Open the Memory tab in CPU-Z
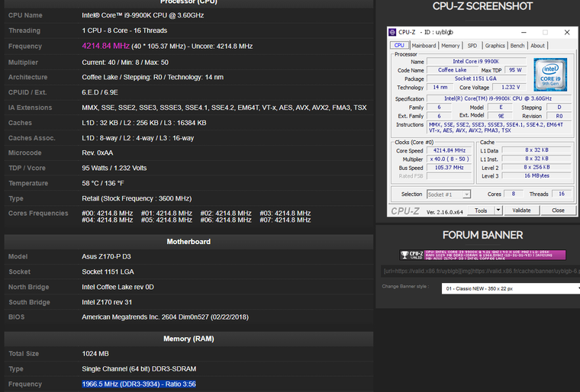The height and width of the screenshot is (392, 580). 450,46
